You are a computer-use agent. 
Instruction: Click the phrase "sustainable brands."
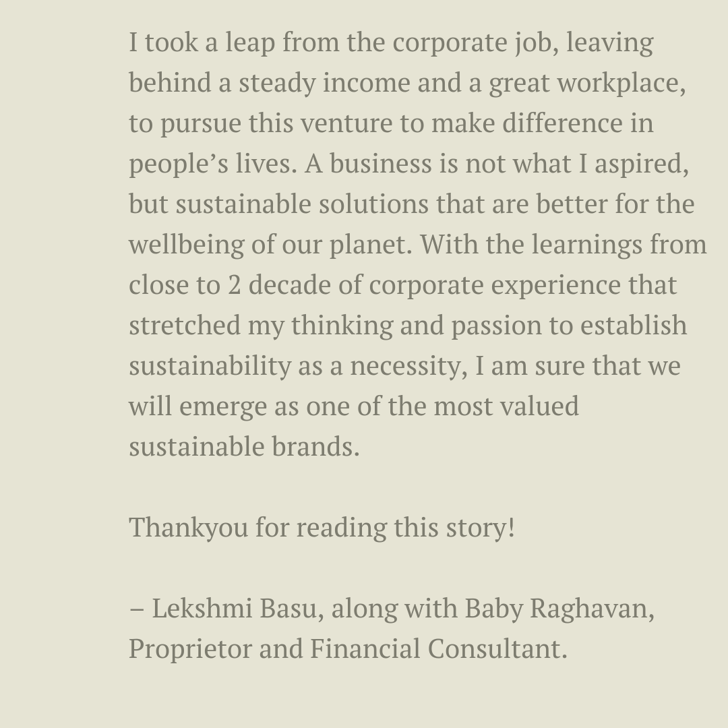(x=244, y=448)
